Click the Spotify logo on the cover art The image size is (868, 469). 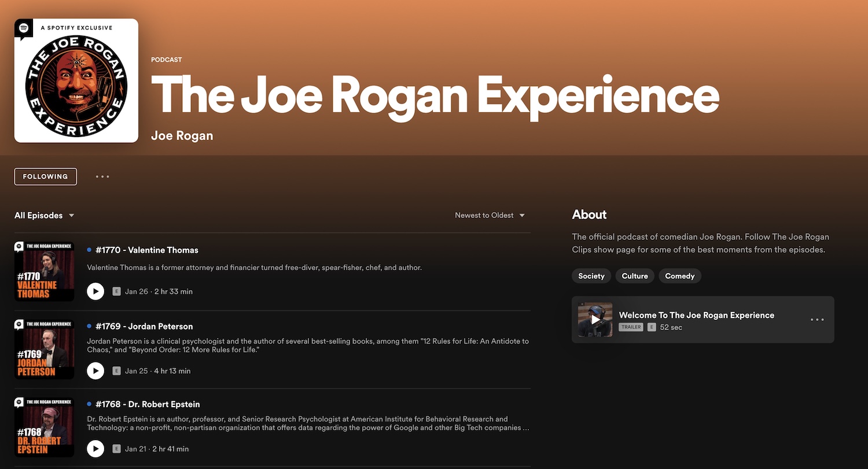24,28
